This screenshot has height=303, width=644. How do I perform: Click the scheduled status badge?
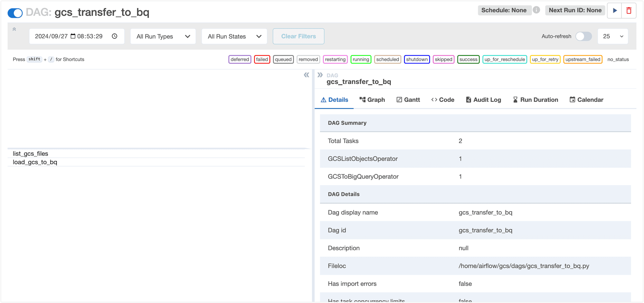pyautogui.click(x=387, y=59)
